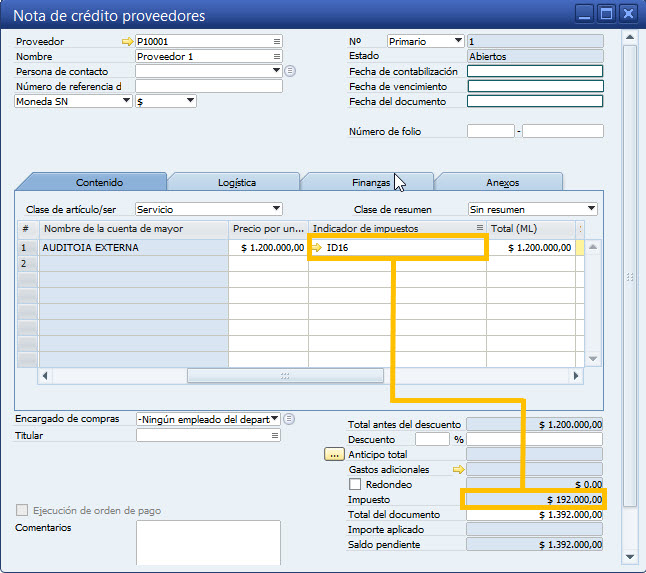Click the horizontal scrollbar under the items grid
Viewport: 646px width, 573px height.
pyautogui.click(x=284, y=376)
